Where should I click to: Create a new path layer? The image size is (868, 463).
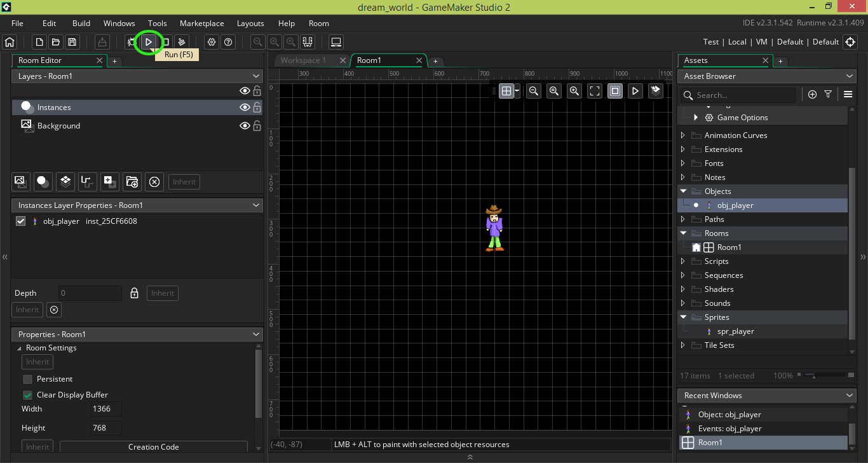[87, 181]
